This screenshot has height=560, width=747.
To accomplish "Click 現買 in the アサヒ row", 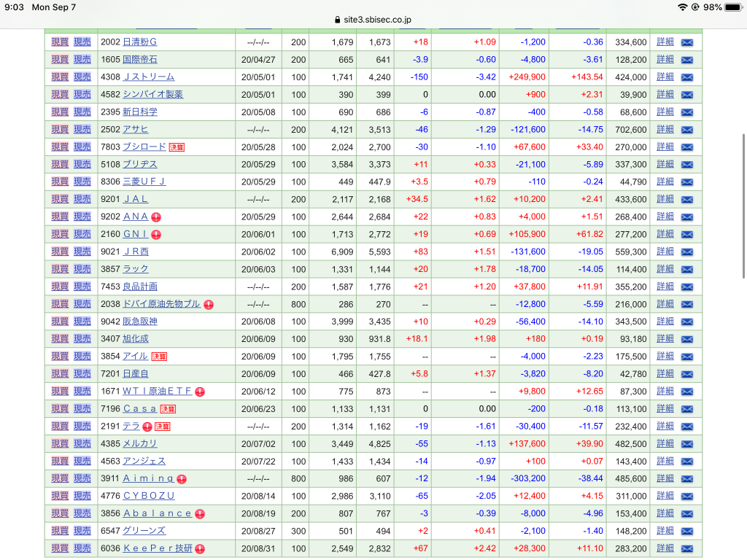I will [x=60, y=129].
